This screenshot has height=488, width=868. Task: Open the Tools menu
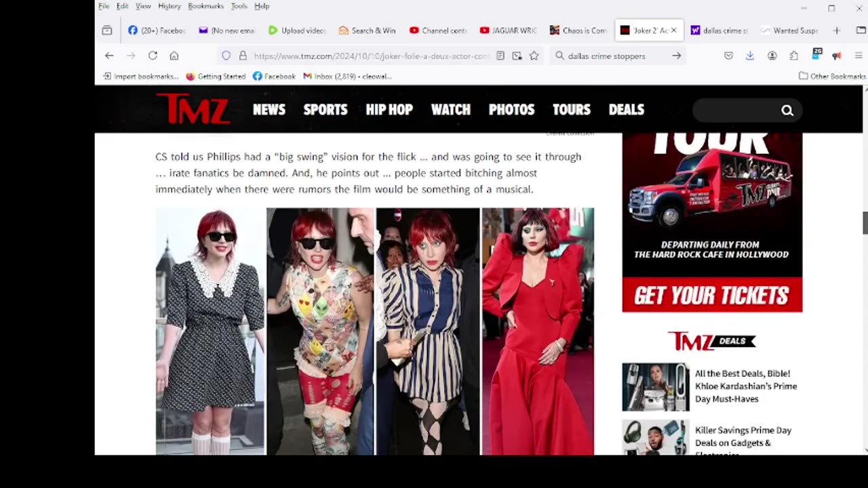point(239,6)
